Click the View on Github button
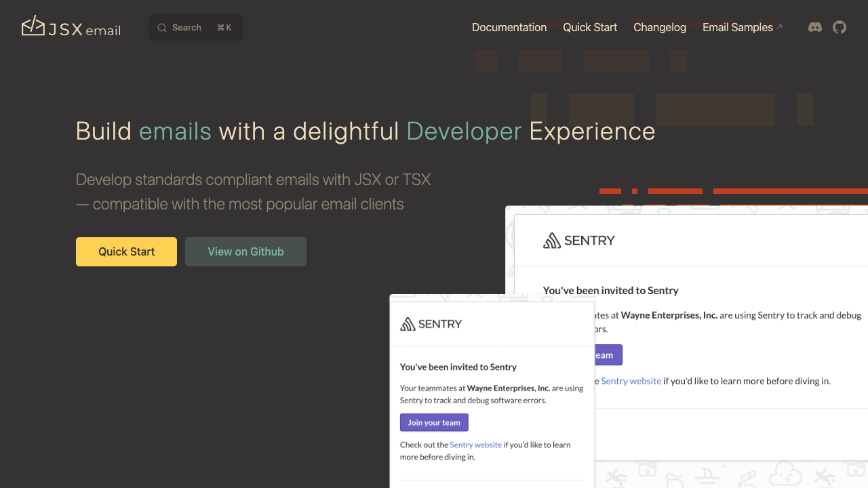Viewport: 868px width, 488px height. click(x=245, y=251)
